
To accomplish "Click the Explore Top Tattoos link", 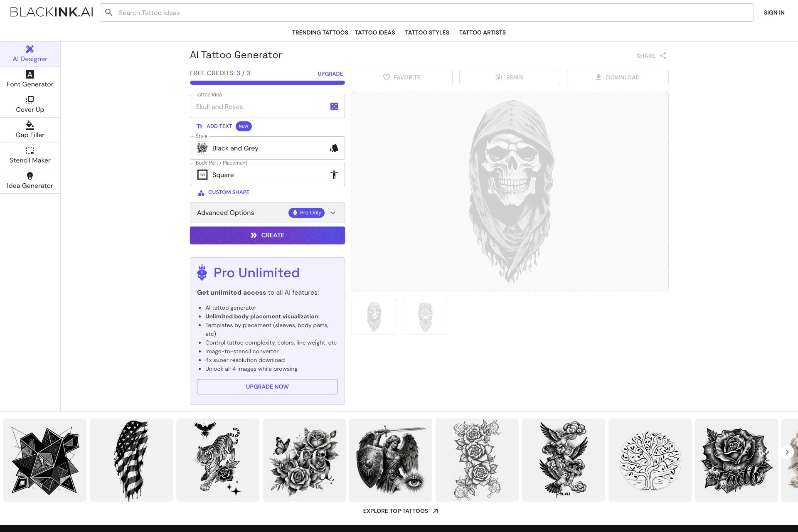I will coord(400,511).
